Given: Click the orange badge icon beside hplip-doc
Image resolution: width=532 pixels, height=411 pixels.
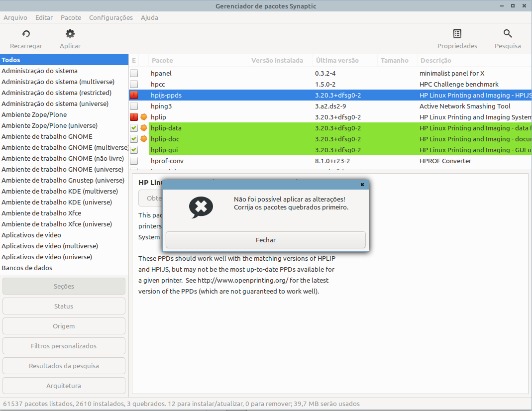Looking at the screenshot, I should (144, 139).
